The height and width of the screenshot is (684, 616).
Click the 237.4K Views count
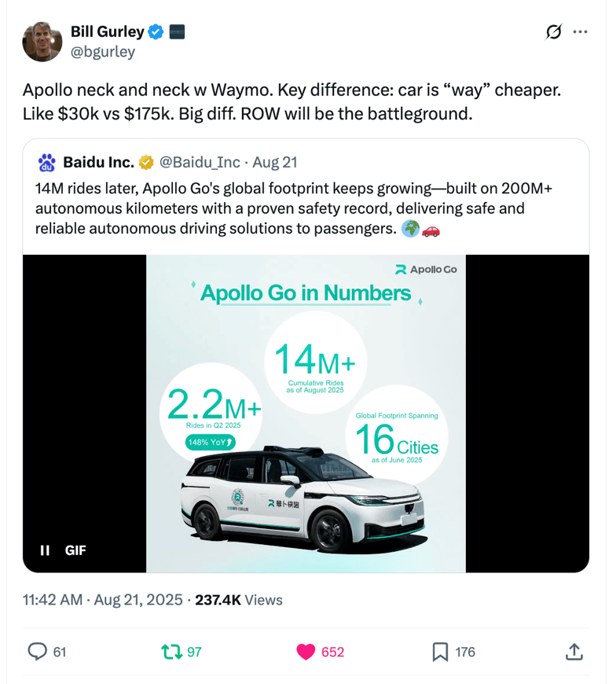click(x=238, y=600)
